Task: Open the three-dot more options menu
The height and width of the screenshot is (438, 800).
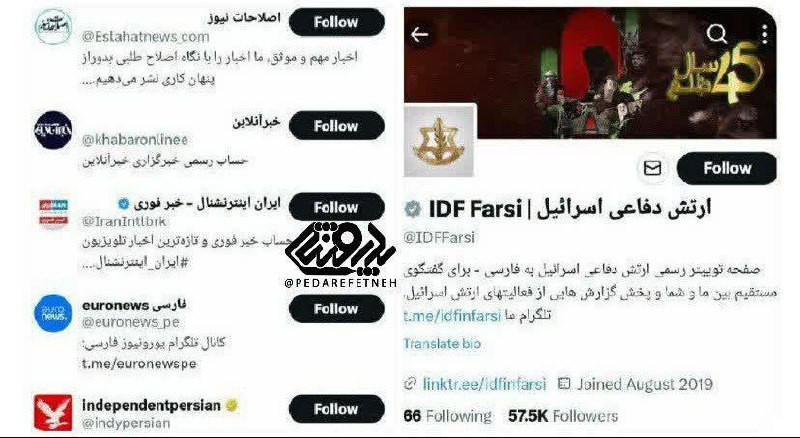Action: coord(764,34)
